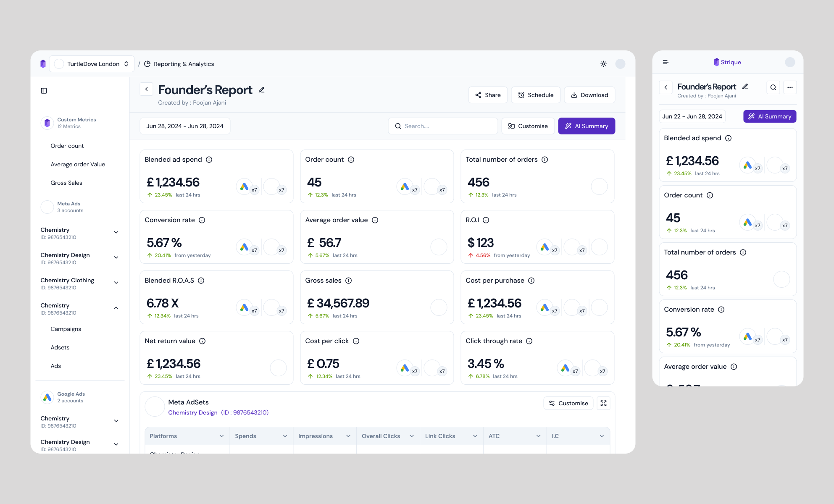This screenshot has height=504, width=834.
Task: Click edit pencil next to desktop Founder's Report
Action: pos(261,90)
